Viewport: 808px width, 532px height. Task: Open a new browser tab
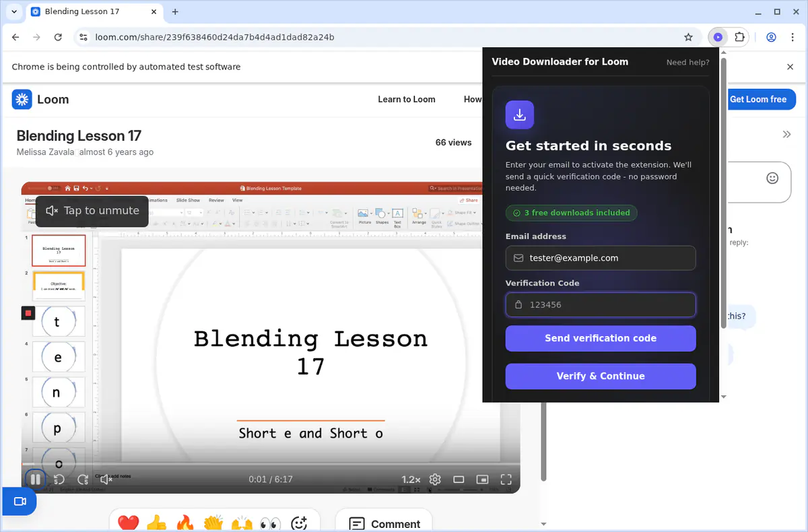175,11
